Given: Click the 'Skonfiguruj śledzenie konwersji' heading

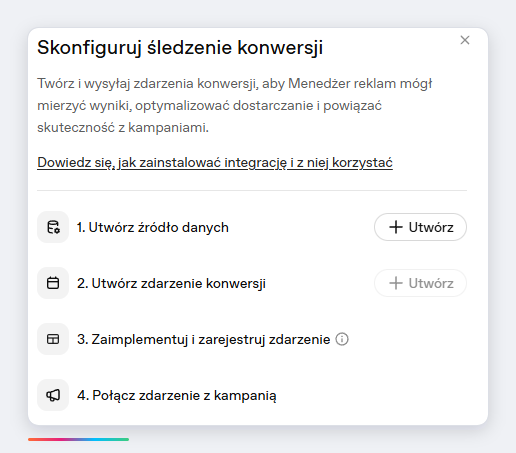Looking at the screenshot, I should coord(180,47).
